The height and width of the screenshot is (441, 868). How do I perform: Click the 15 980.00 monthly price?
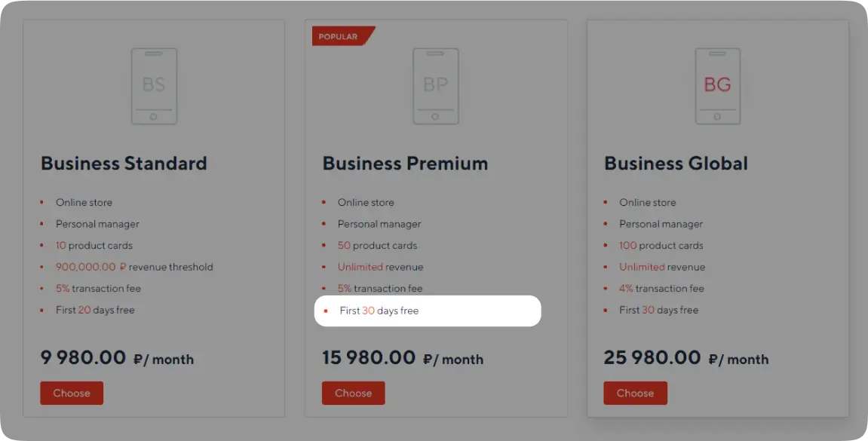tap(403, 358)
